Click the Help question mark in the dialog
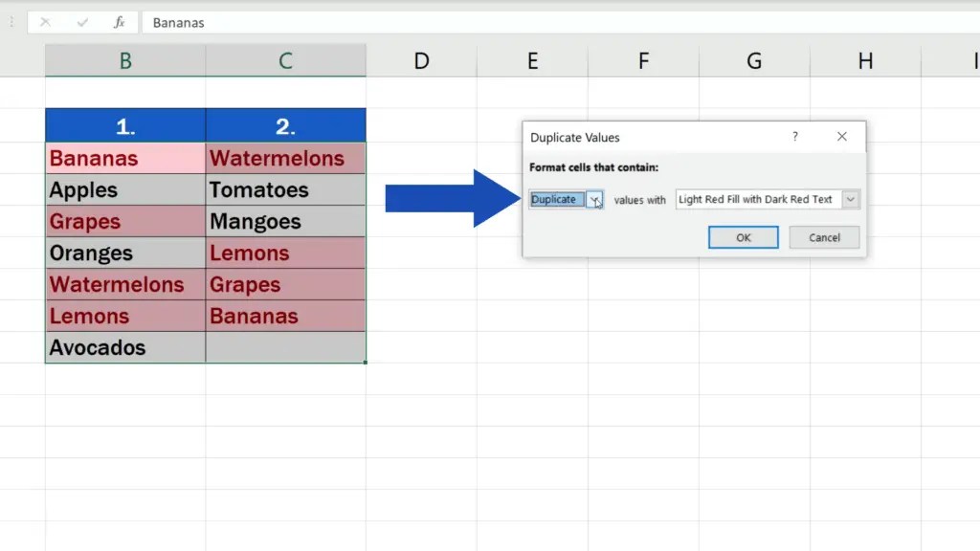Screen dimensions: 980x551 tap(794, 137)
